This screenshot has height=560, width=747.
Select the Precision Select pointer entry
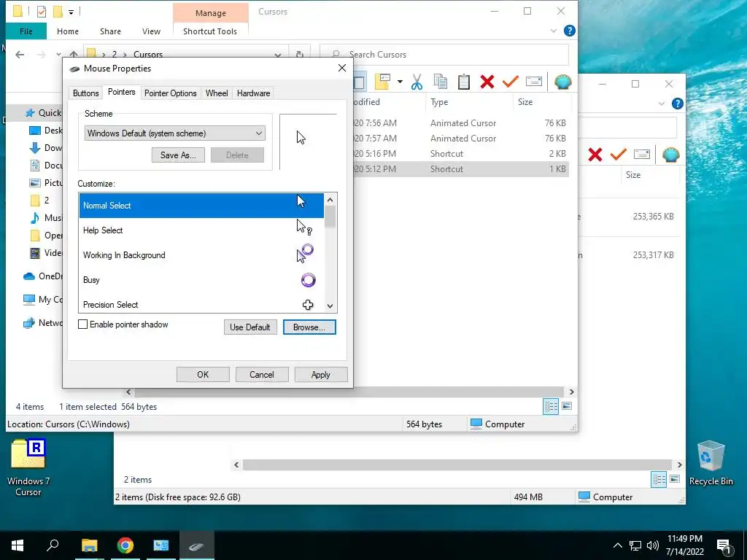coord(201,303)
